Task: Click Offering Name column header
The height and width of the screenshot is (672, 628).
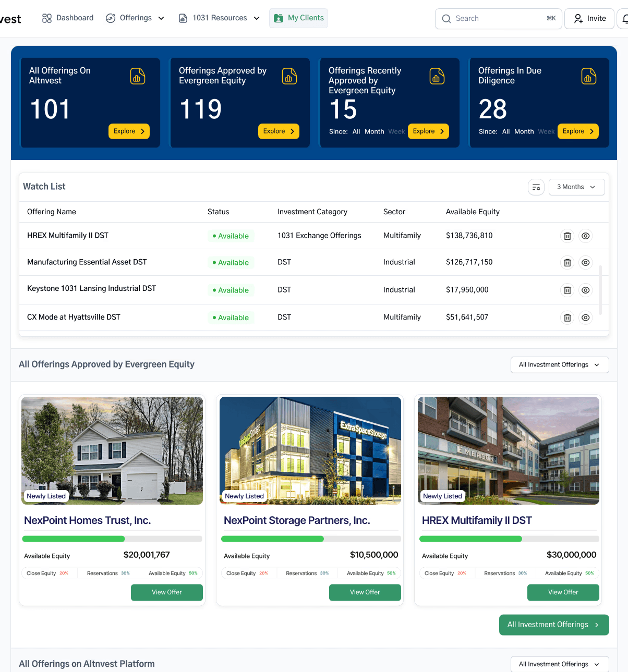Action: [52, 212]
